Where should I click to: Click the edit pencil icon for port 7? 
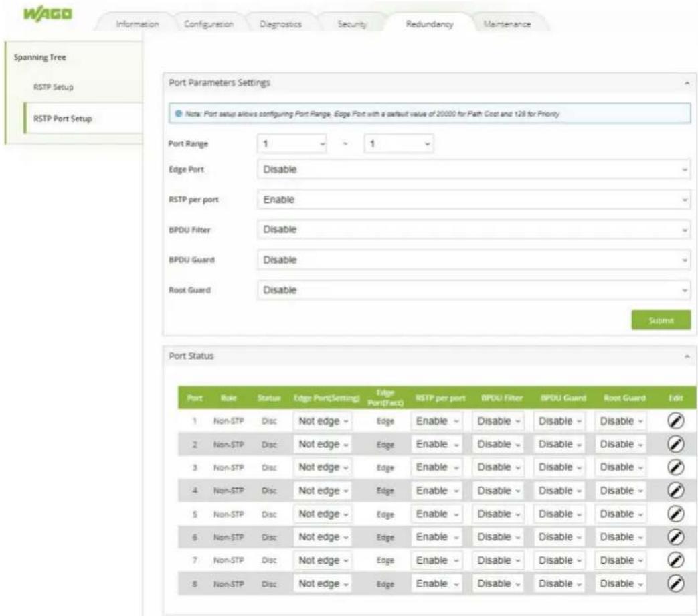pyautogui.click(x=675, y=560)
